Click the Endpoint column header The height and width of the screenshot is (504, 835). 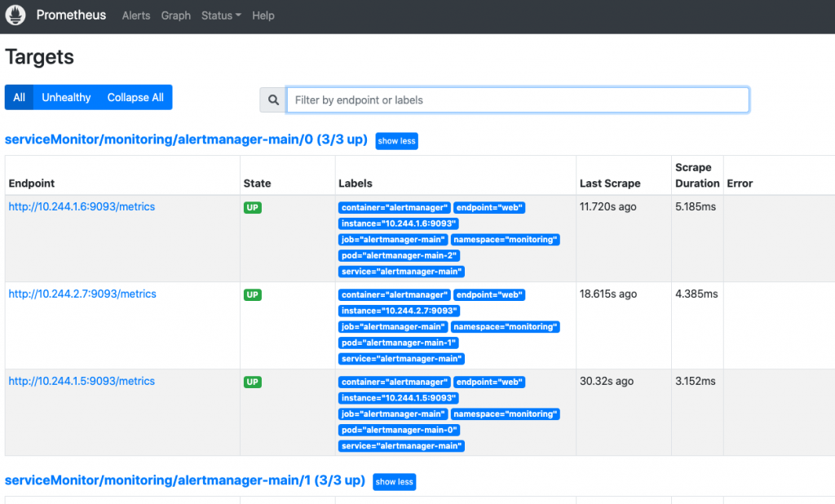(x=32, y=183)
